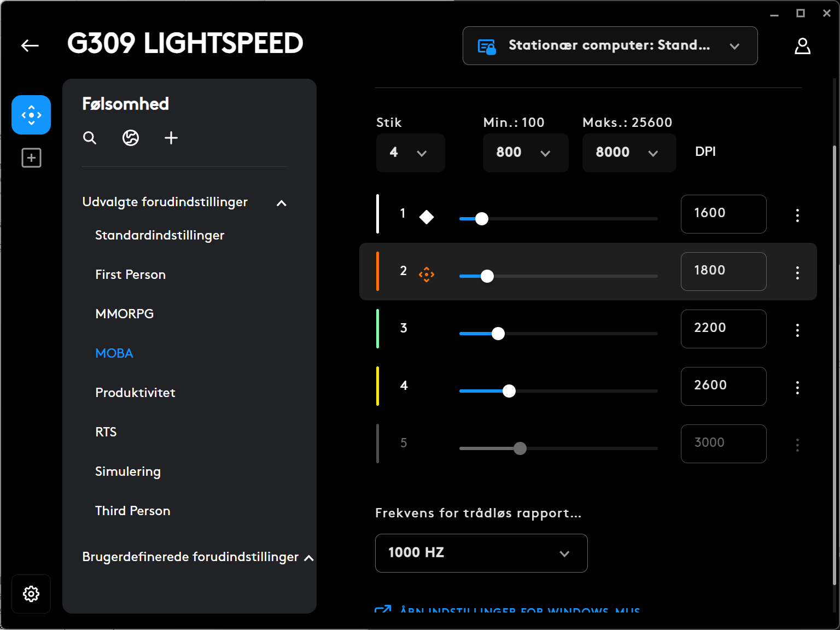
Task: Search presets with the magnifier icon
Action: point(90,138)
